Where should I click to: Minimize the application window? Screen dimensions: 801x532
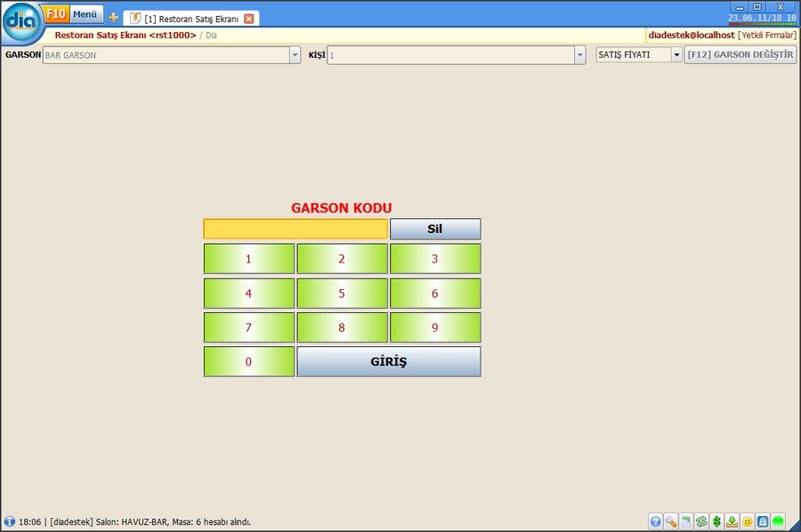tap(740, 7)
